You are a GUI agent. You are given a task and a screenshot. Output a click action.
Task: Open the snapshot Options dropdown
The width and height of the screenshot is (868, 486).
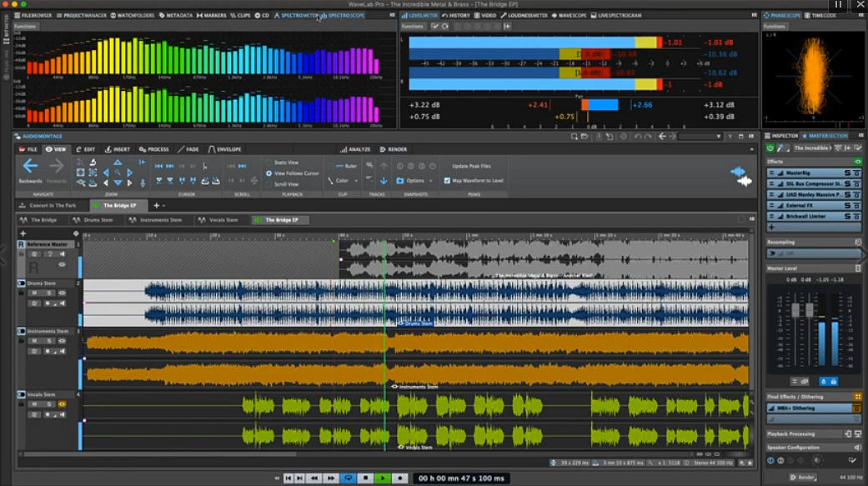click(x=414, y=180)
